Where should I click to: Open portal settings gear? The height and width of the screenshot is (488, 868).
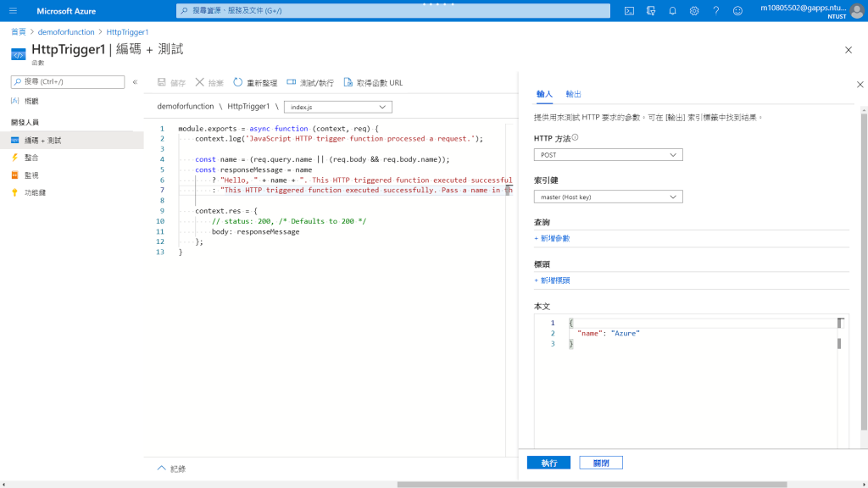coord(694,10)
